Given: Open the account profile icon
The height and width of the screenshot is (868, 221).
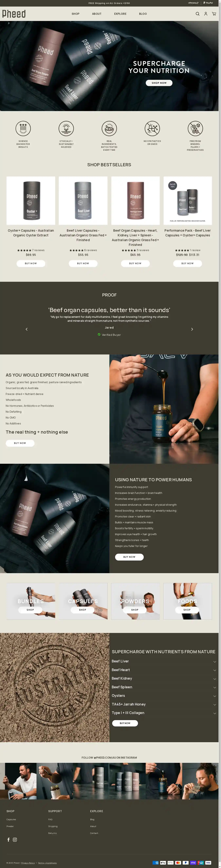Looking at the screenshot, I should (205, 14).
